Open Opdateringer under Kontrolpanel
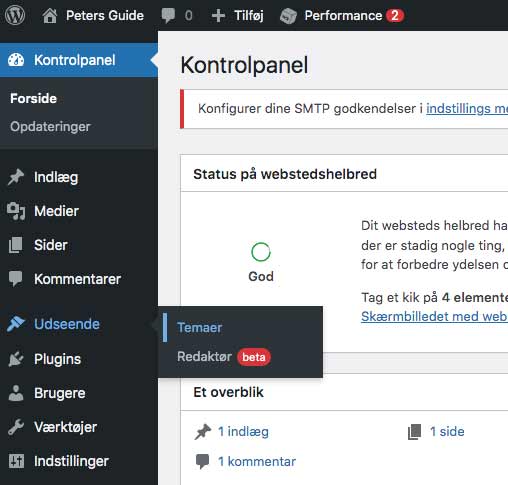Screen dimensions: 508x485 pos(50,127)
